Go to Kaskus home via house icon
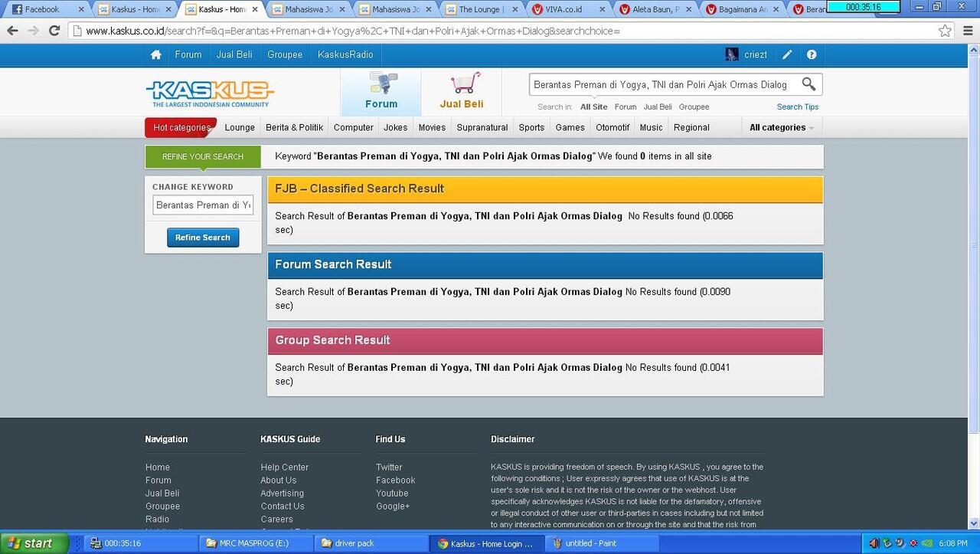 [x=156, y=55]
